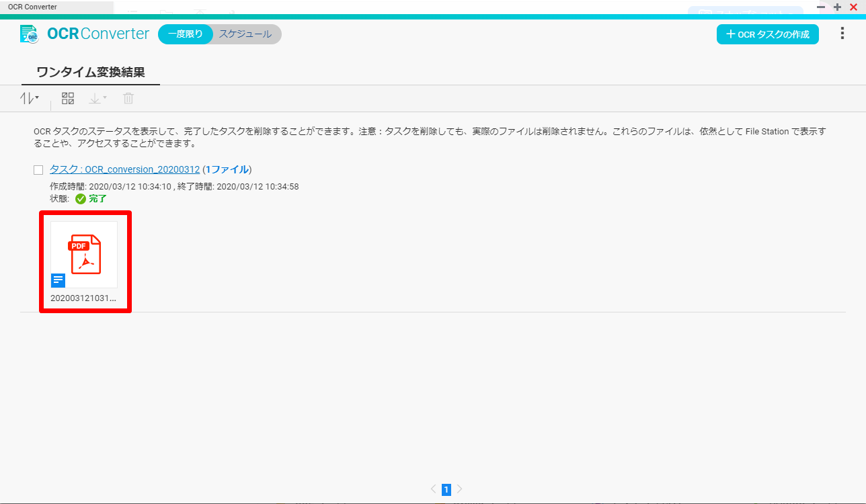Click the PDF file thumbnail
The height and width of the screenshot is (504, 866).
point(84,255)
